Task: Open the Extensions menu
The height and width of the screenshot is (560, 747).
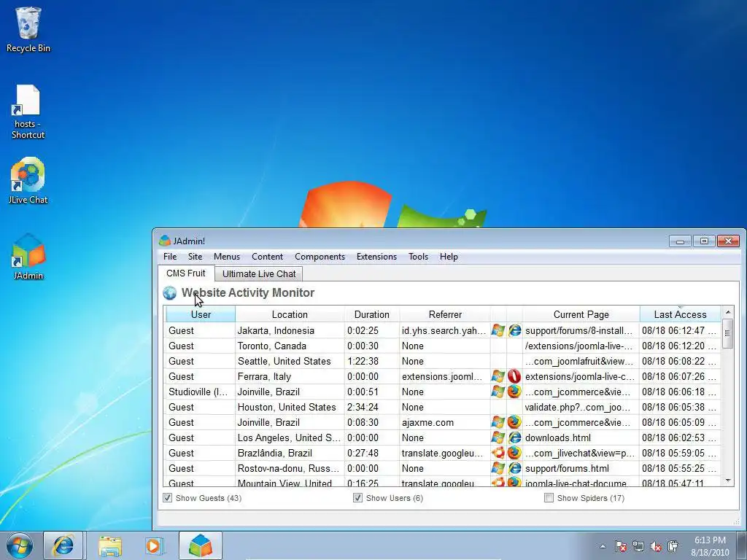Action: click(376, 257)
